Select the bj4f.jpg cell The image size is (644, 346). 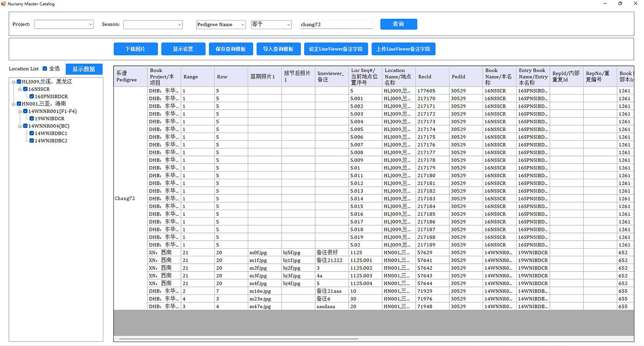[298, 283]
